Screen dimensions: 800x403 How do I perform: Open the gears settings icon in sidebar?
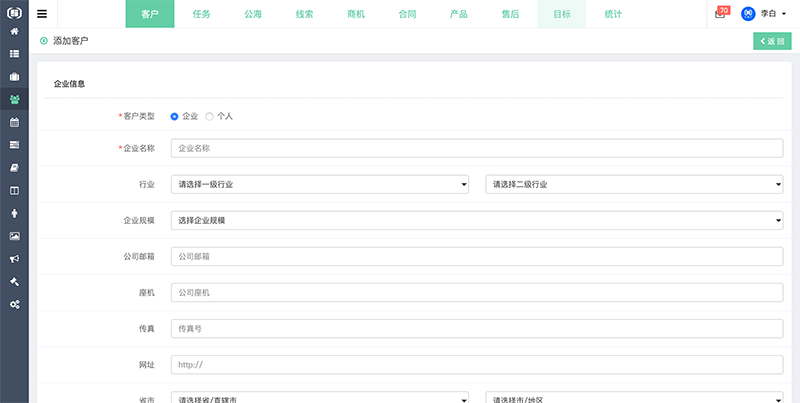(x=14, y=304)
